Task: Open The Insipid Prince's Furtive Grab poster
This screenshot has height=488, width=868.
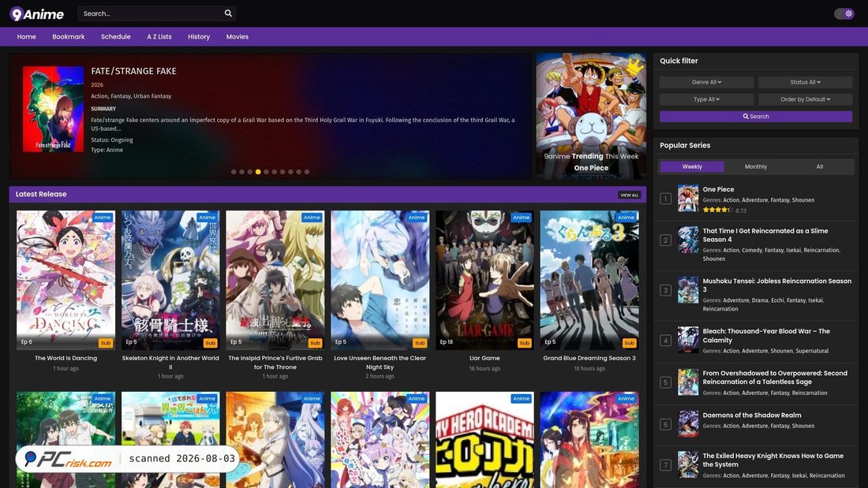Action: (x=275, y=280)
